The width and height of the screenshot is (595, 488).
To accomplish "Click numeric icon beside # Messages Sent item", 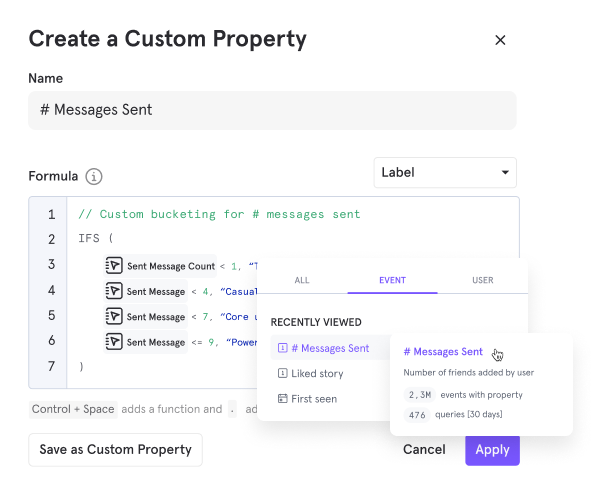I will 283,348.
